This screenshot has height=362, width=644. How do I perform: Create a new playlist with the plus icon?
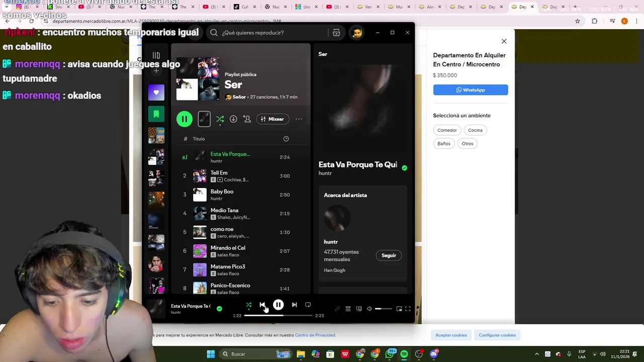(156, 71)
